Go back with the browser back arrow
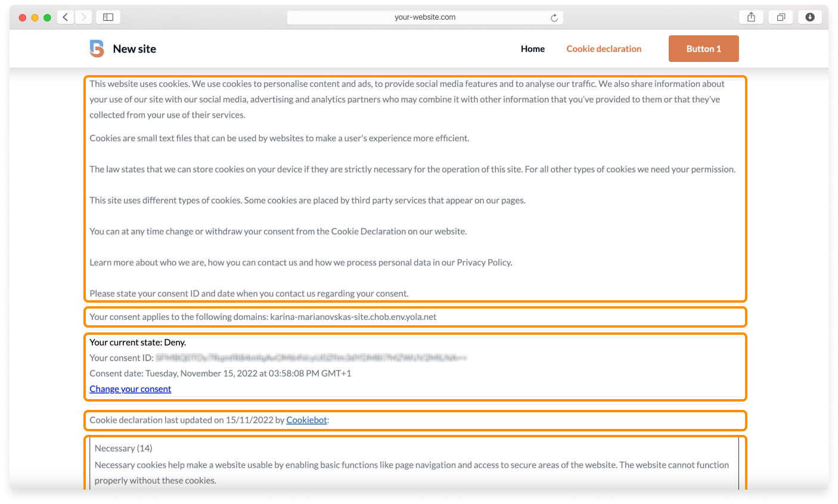The image size is (838, 504). pos(66,17)
